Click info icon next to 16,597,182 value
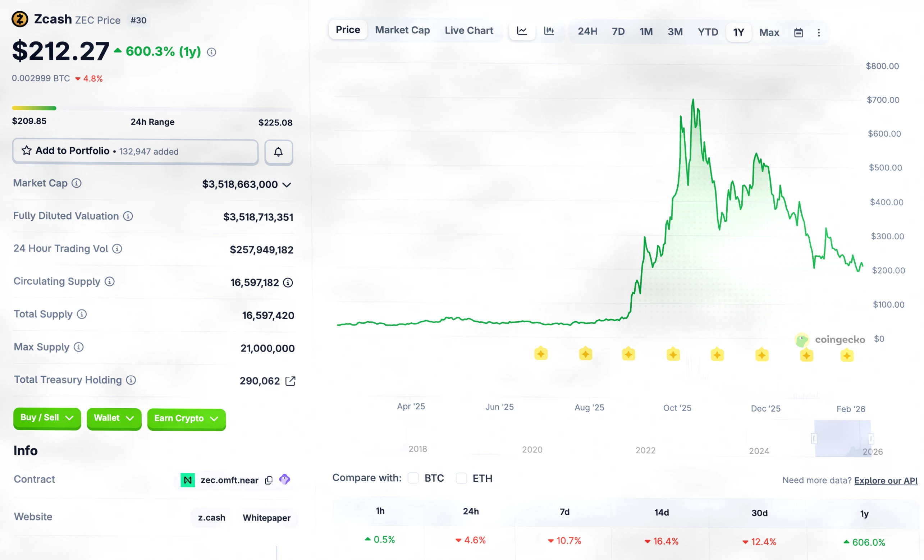924x560 pixels. click(288, 283)
